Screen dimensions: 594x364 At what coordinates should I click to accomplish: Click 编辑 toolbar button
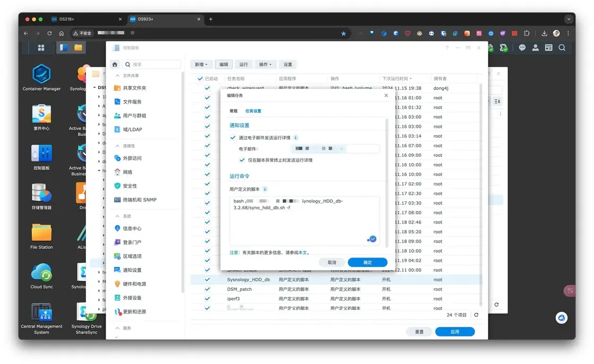pyautogui.click(x=224, y=64)
